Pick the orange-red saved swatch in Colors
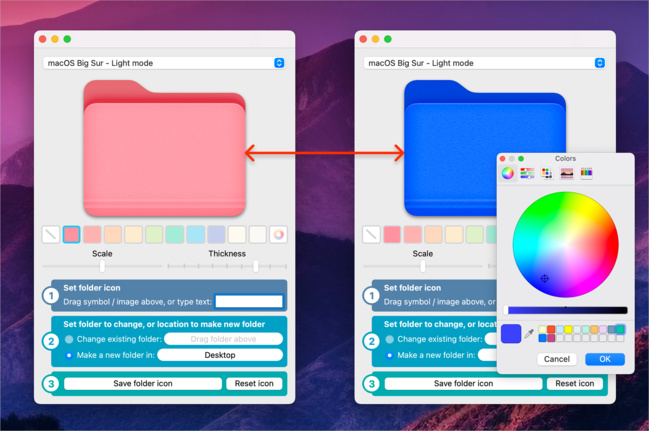Viewport: 649px width, 431px height. [551, 329]
